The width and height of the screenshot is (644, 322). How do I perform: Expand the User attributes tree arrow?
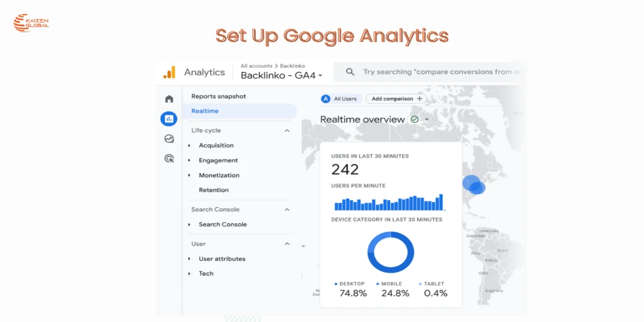[x=189, y=259]
